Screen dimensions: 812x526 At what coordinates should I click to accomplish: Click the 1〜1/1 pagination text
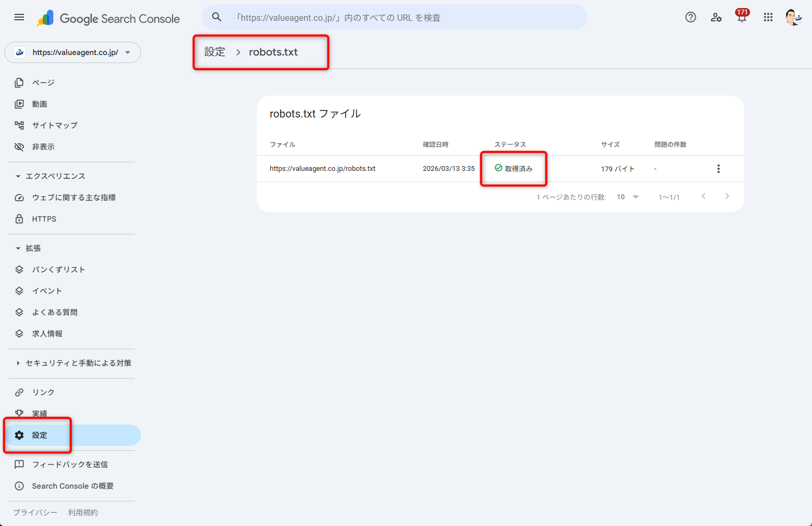click(x=669, y=197)
